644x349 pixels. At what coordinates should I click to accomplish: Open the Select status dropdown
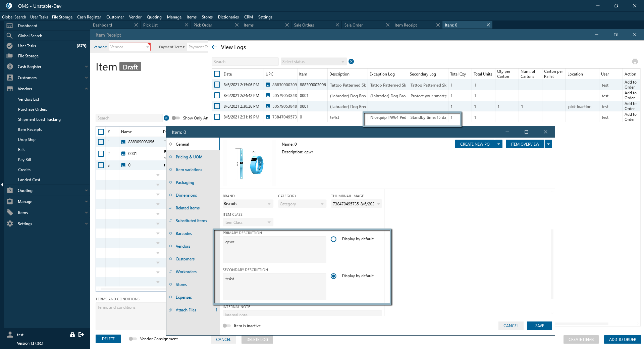click(342, 62)
